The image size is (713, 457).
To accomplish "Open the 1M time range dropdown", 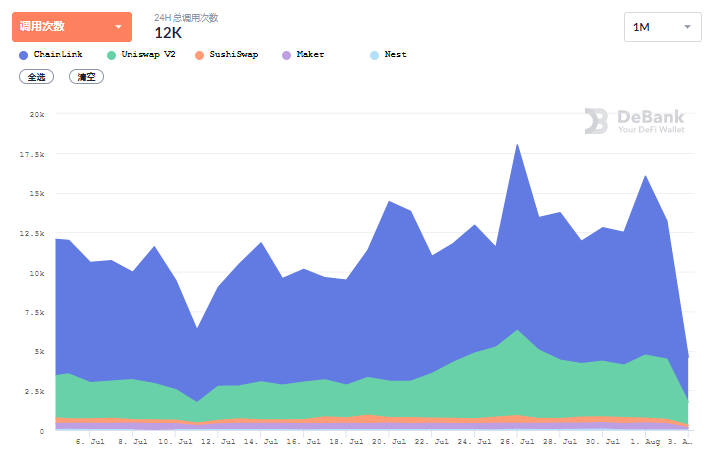I will coord(663,27).
